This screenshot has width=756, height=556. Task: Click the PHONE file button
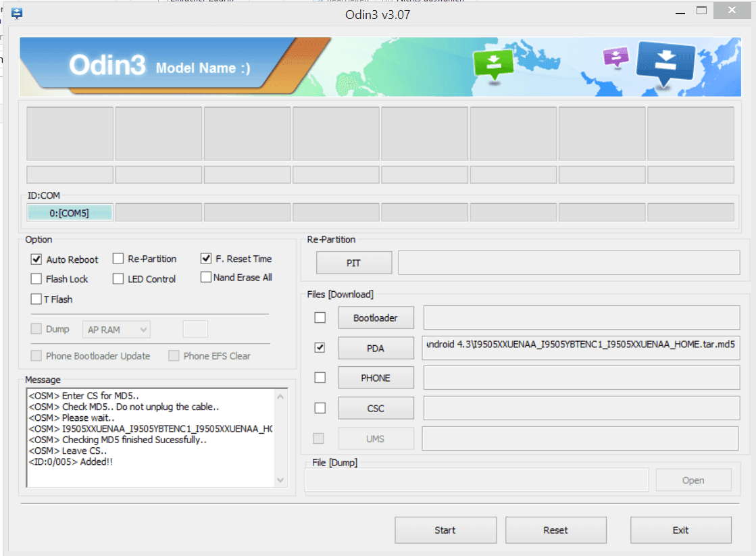coord(376,378)
